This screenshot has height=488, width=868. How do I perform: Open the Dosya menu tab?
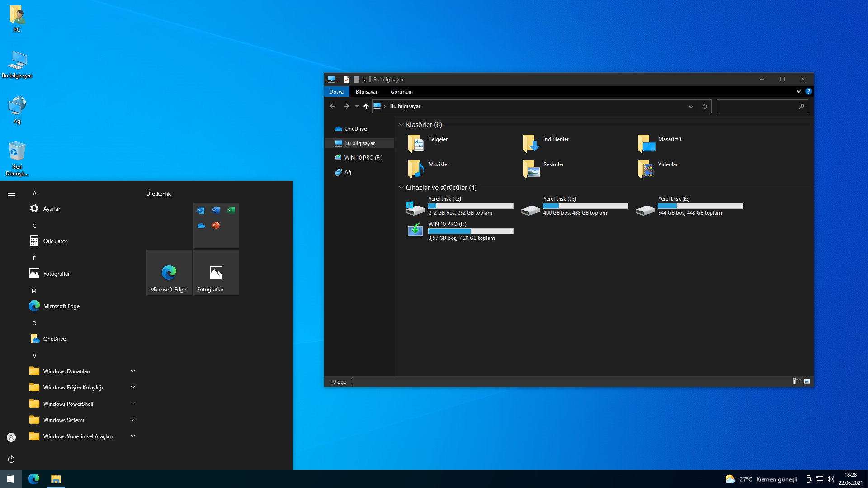336,92
